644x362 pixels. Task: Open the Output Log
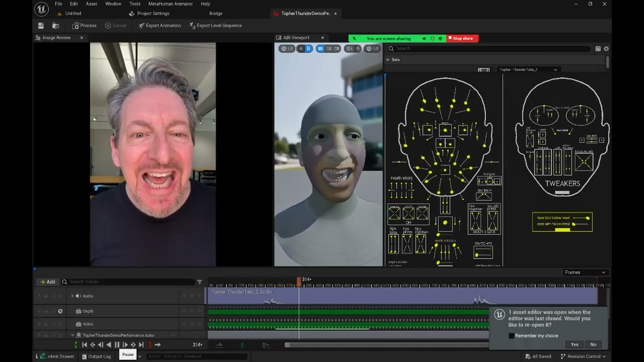point(96,356)
